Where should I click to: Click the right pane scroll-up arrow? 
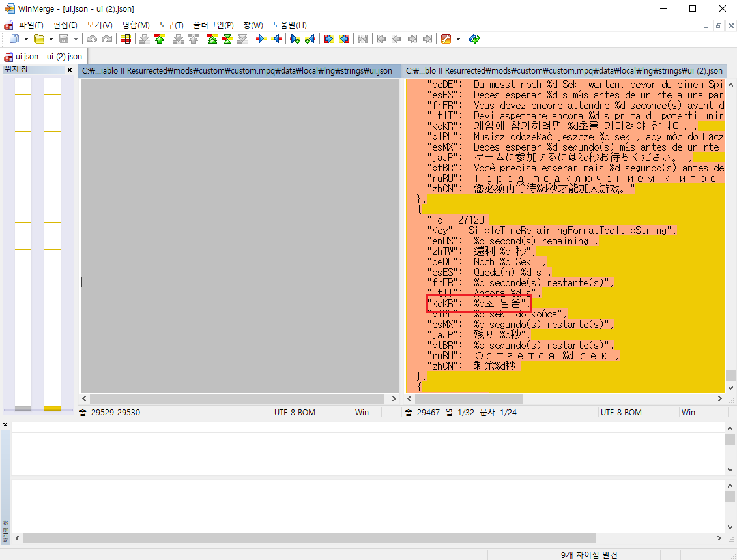730,84
